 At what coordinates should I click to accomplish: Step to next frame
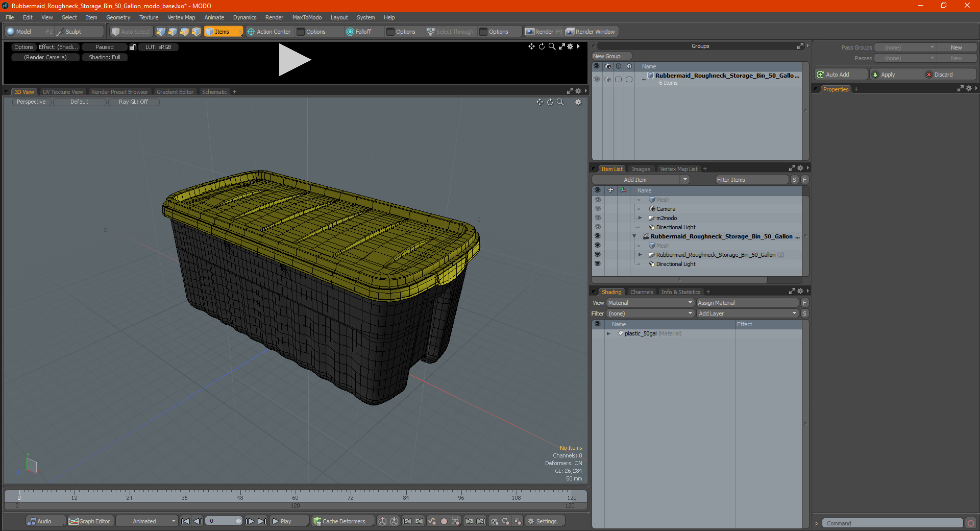(250, 521)
